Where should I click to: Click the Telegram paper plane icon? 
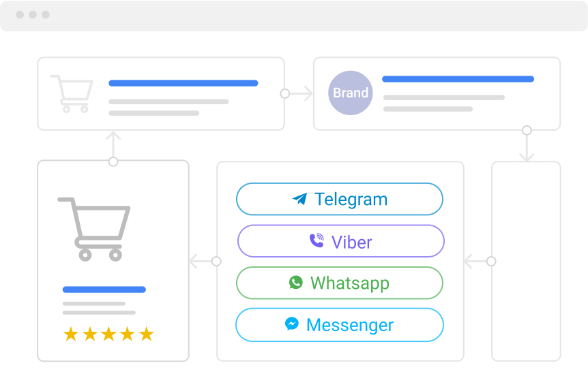299,199
